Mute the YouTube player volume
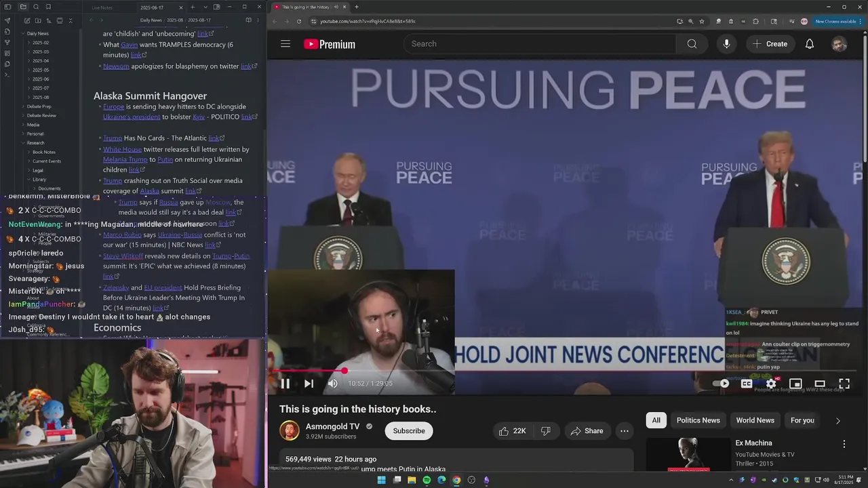The image size is (868, 488). 332,384
